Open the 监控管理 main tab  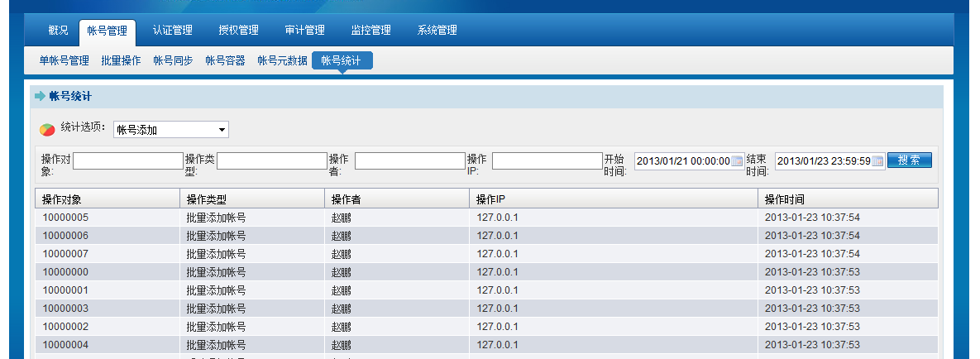pyautogui.click(x=370, y=31)
